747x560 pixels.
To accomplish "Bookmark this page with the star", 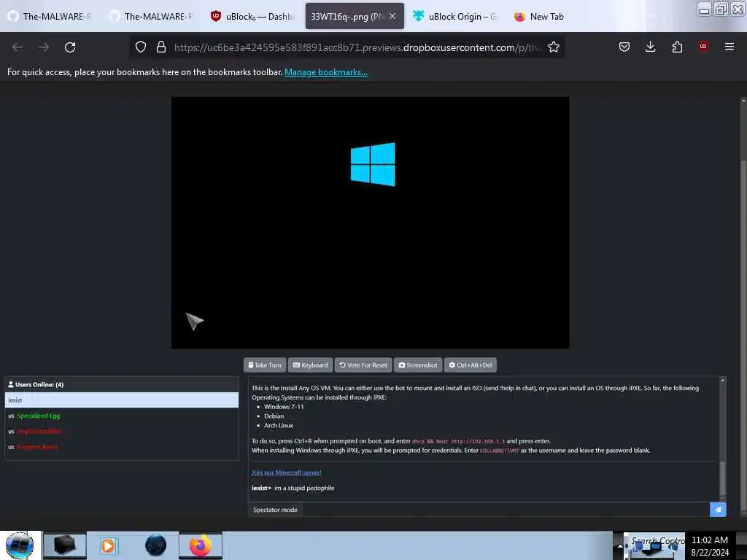I will tap(553, 47).
